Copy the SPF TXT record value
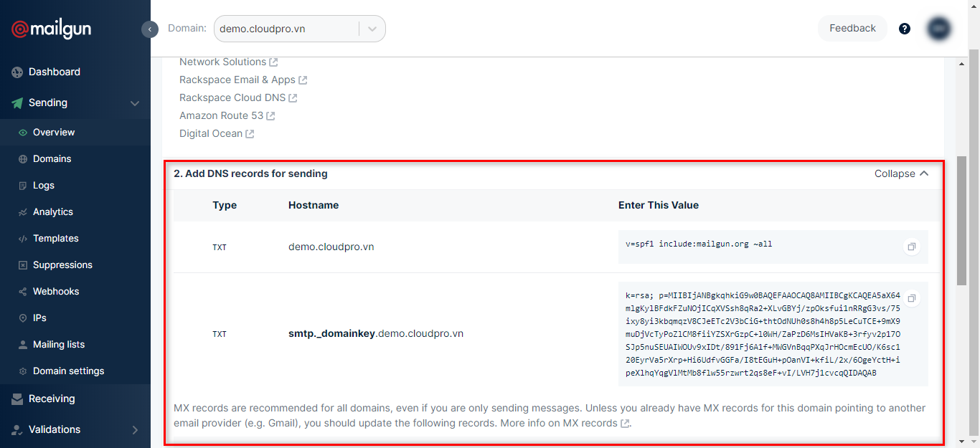This screenshot has width=980, height=448. point(912,246)
